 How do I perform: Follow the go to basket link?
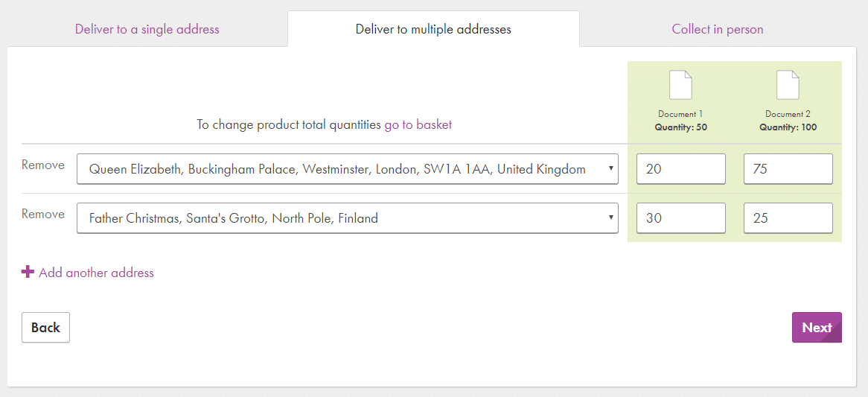tap(418, 125)
